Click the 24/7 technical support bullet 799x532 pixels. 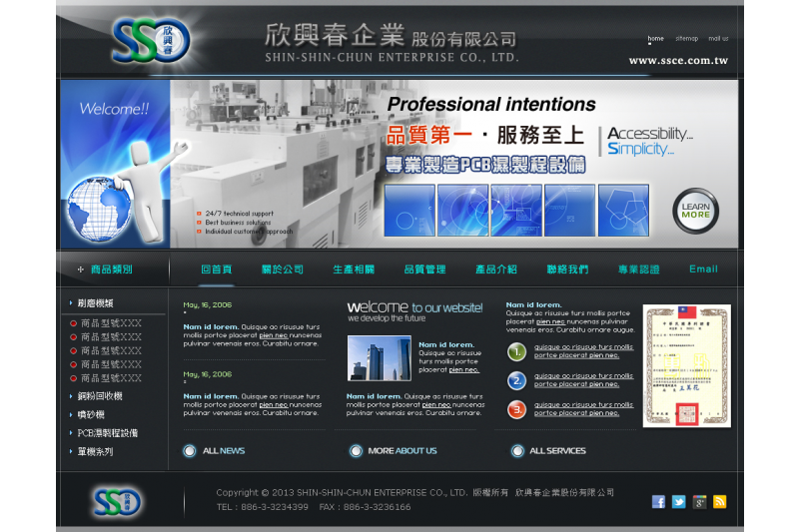click(x=239, y=214)
